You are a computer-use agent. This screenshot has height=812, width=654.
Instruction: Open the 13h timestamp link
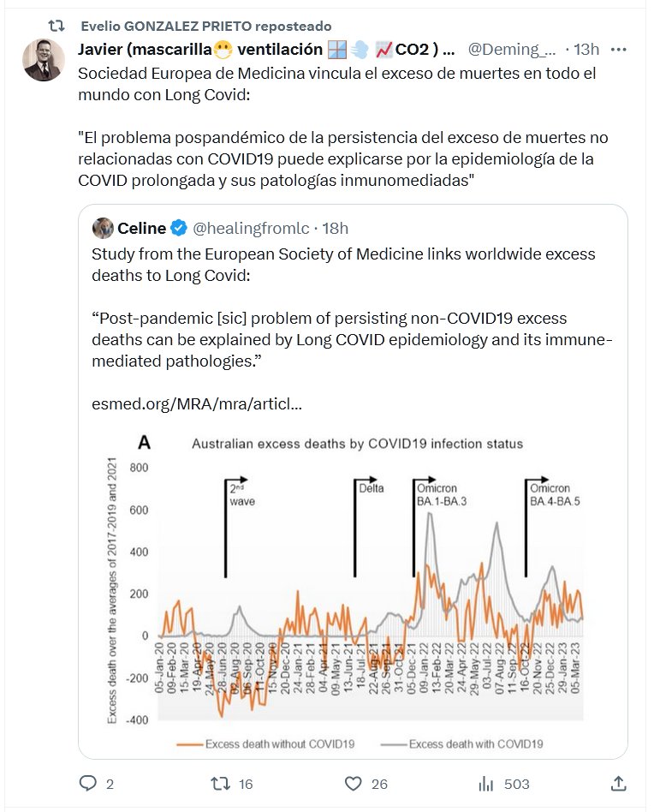click(x=587, y=49)
